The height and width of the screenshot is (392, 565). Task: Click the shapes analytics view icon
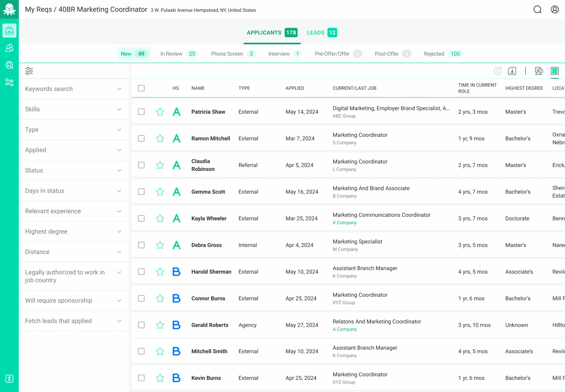539,71
